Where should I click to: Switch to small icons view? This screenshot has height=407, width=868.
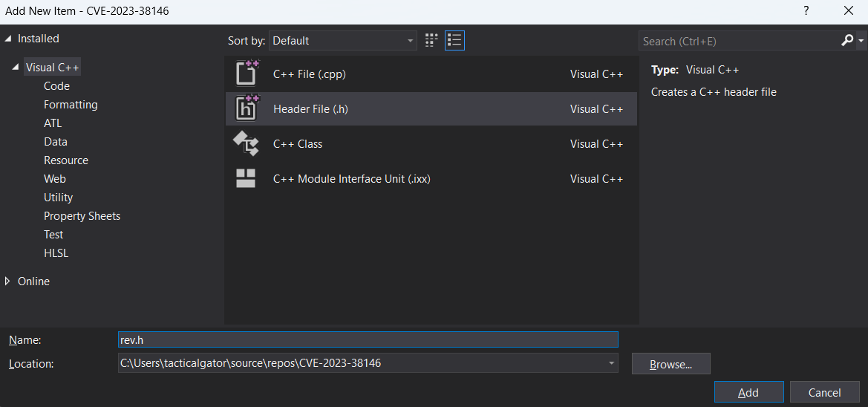pos(431,40)
